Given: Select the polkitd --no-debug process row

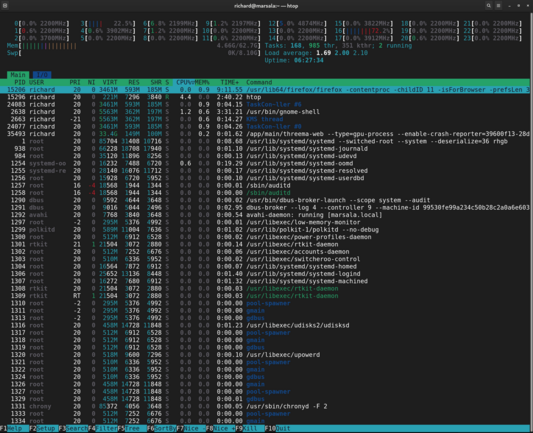Looking at the screenshot, I should [265, 230].
